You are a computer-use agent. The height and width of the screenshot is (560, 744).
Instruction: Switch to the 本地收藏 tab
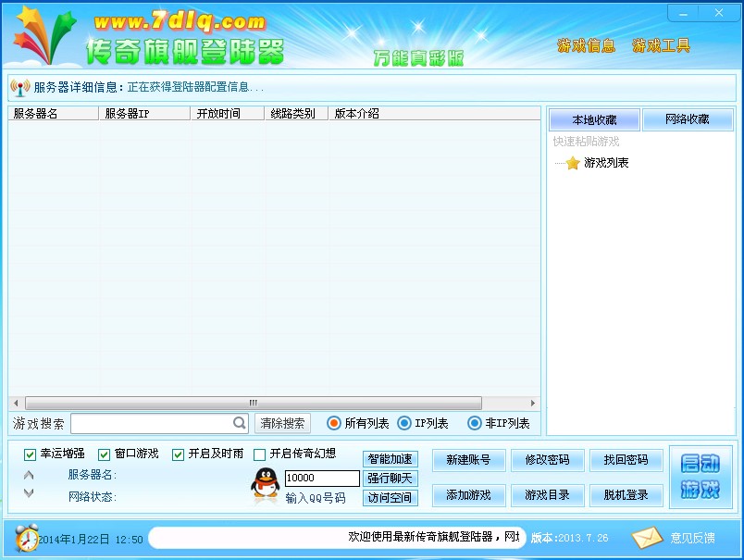tap(594, 119)
